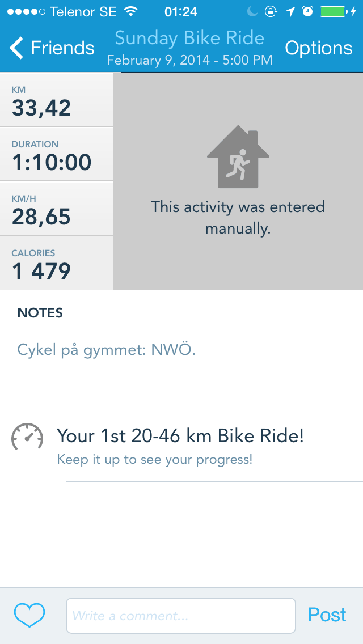The image size is (363, 644).
Task: Select the alarm clock status icon
Action: (x=306, y=10)
